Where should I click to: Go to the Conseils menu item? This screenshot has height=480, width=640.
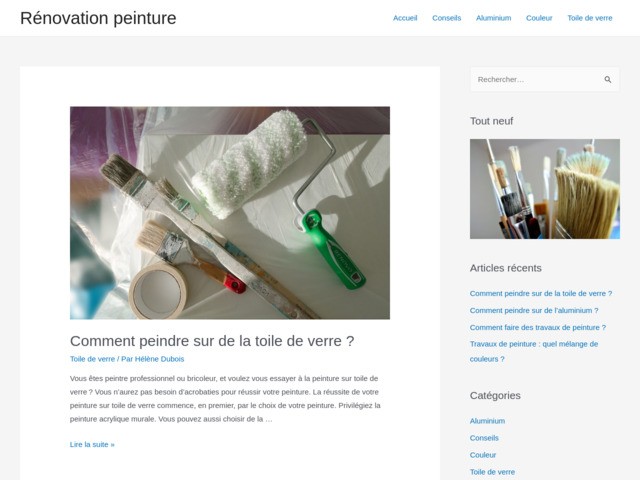point(447,18)
